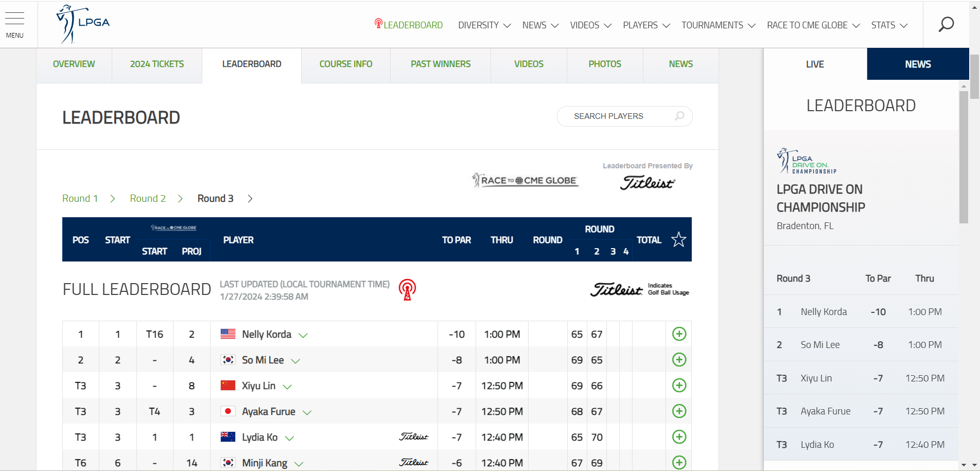Click Nelly Korda in sidebar leaderboard

click(x=824, y=312)
